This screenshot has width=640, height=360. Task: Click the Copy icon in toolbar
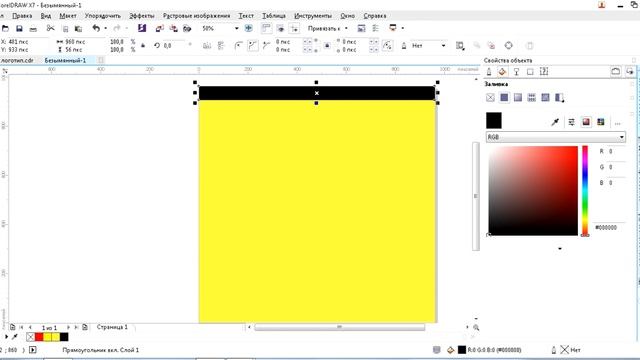65,29
